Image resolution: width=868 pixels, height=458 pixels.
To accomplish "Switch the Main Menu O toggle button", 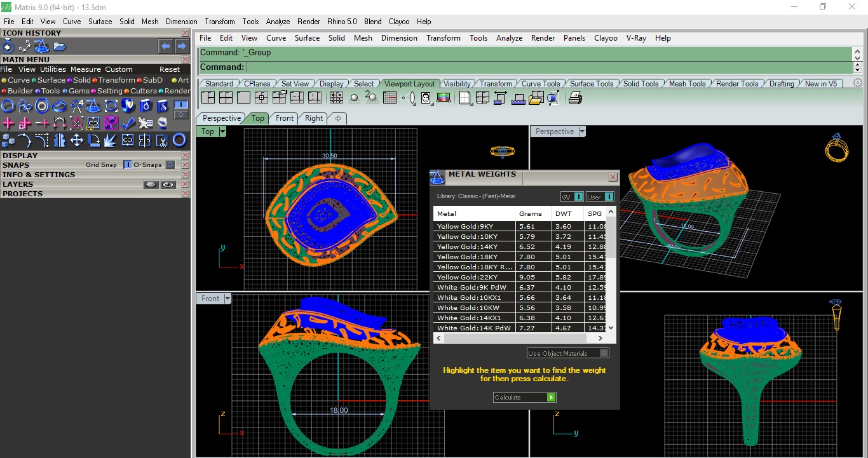I will (x=181, y=114).
